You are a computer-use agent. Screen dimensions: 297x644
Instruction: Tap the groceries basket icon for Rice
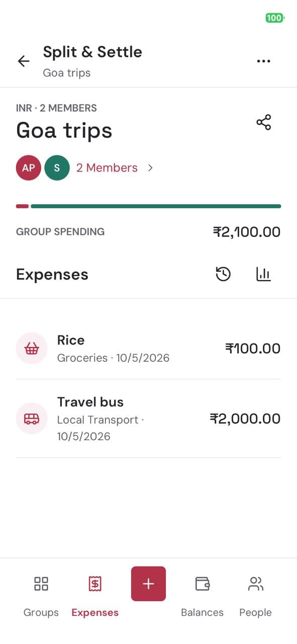(32, 348)
